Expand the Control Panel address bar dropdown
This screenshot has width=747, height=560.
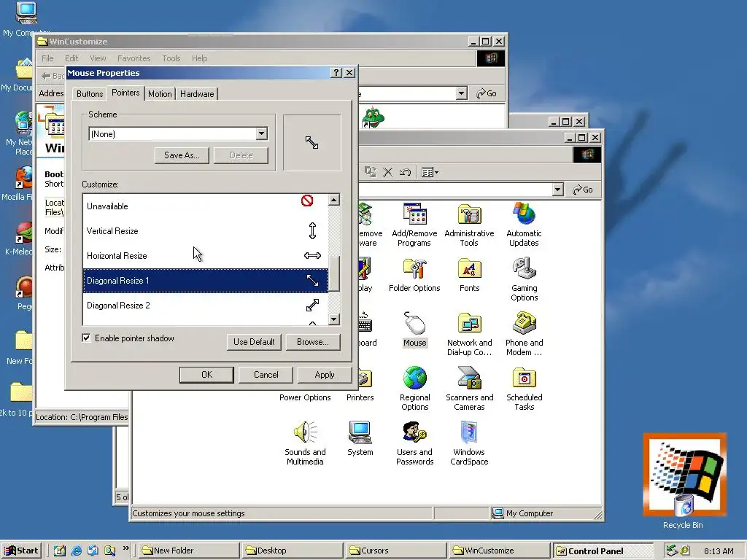tap(558, 190)
